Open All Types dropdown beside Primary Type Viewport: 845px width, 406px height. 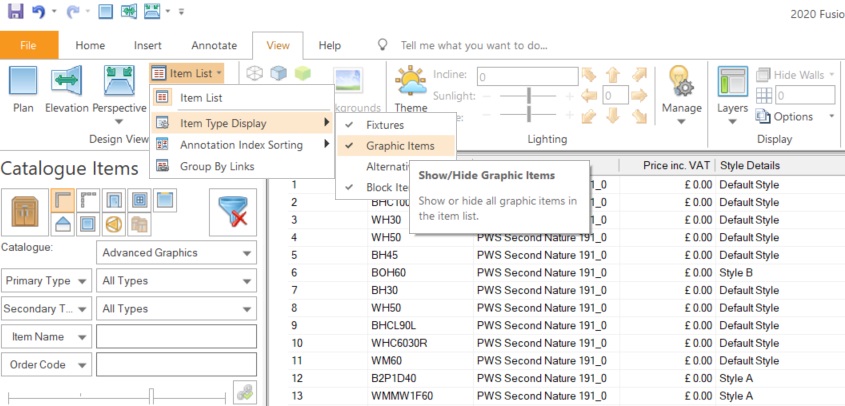176,280
